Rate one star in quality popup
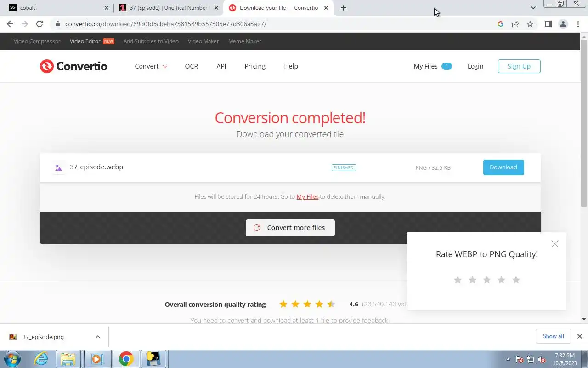 458,280
